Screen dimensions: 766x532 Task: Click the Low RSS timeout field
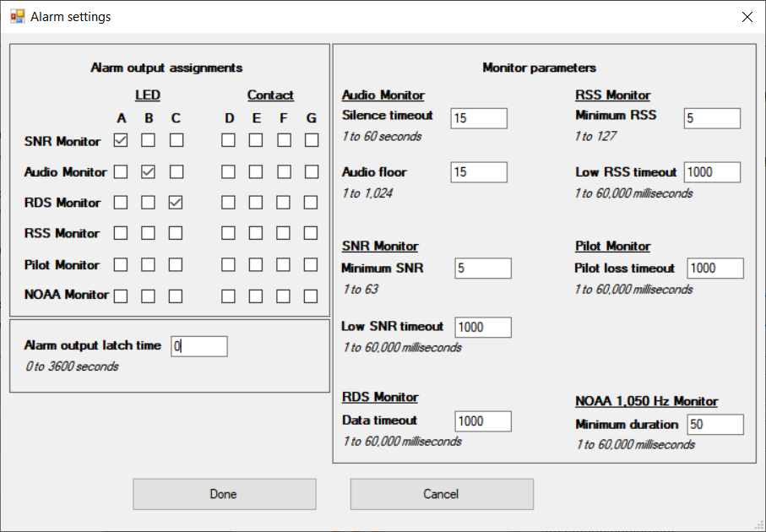point(712,172)
